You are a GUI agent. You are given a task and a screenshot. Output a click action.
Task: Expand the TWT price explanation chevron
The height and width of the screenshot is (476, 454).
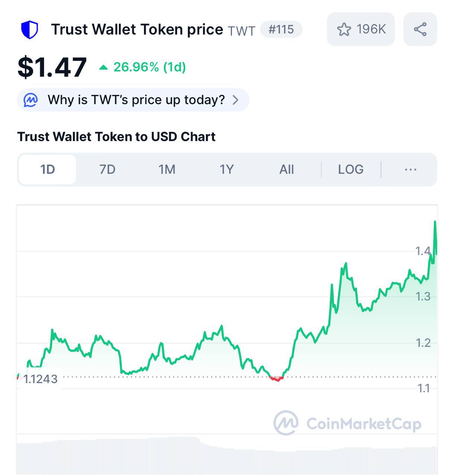coord(235,100)
